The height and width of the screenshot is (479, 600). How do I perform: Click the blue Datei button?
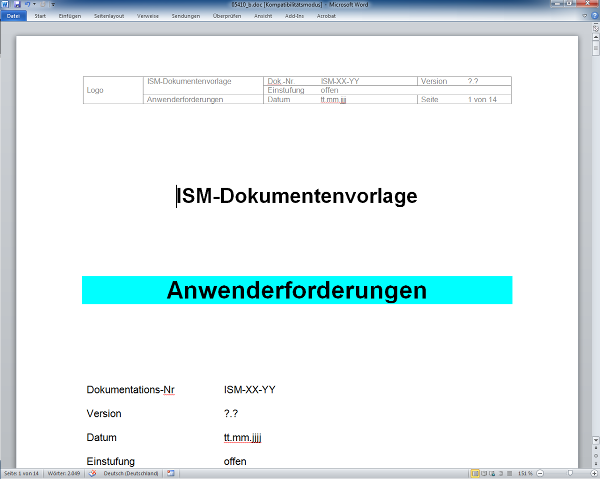(14, 16)
